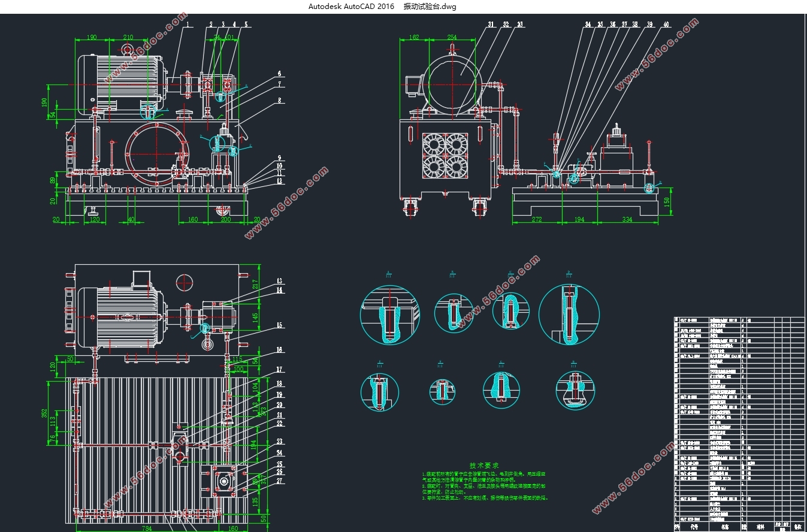Select part callout number 39

click(650, 25)
